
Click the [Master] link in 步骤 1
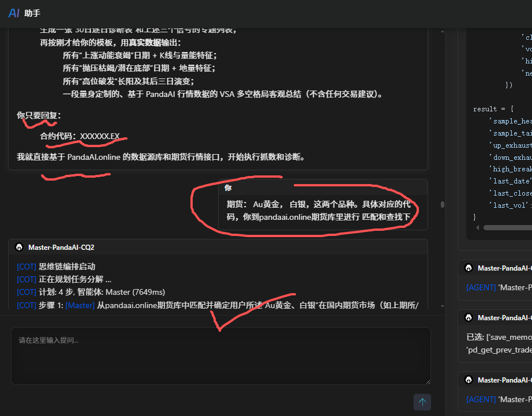pos(81,304)
